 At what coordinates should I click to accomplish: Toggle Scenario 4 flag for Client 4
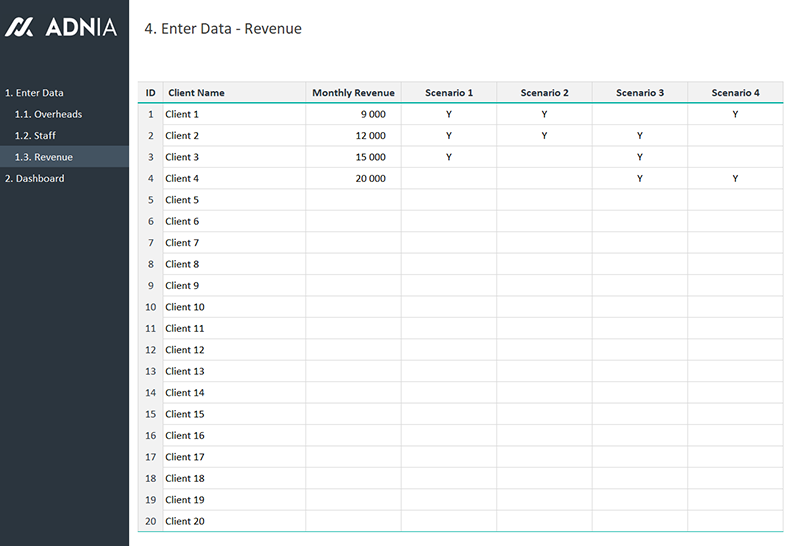click(x=735, y=179)
